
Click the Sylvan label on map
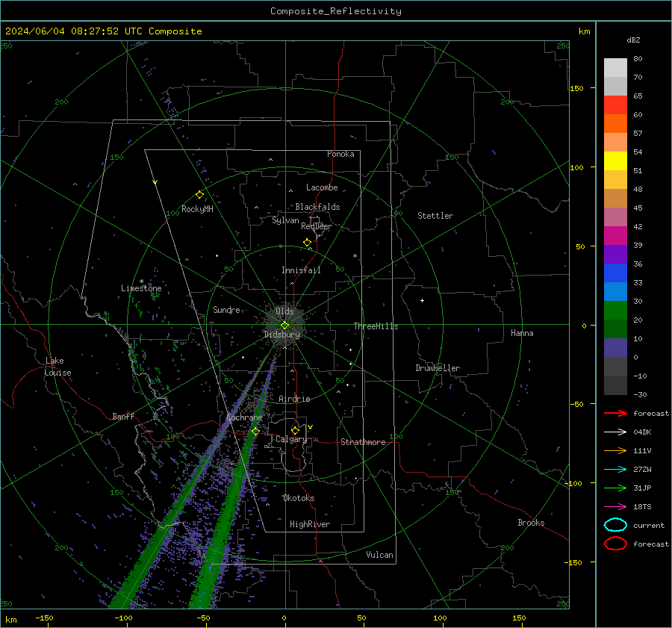click(285, 220)
